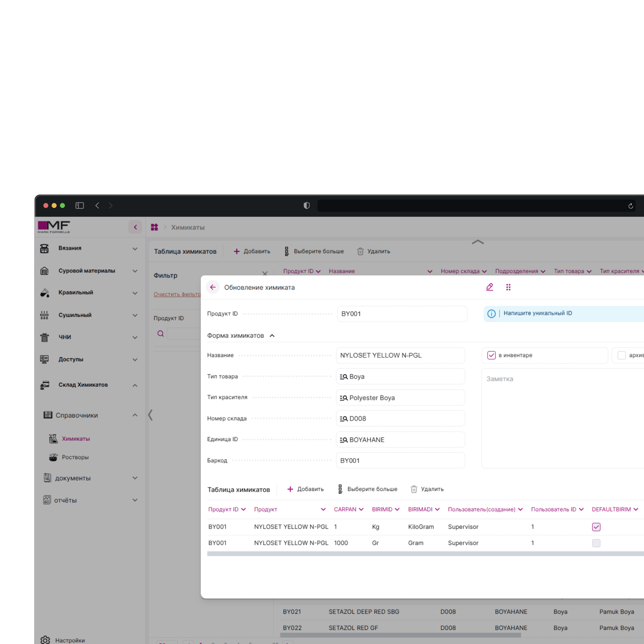
Task: Toggle the 'архив' checkbox
Action: (x=621, y=355)
